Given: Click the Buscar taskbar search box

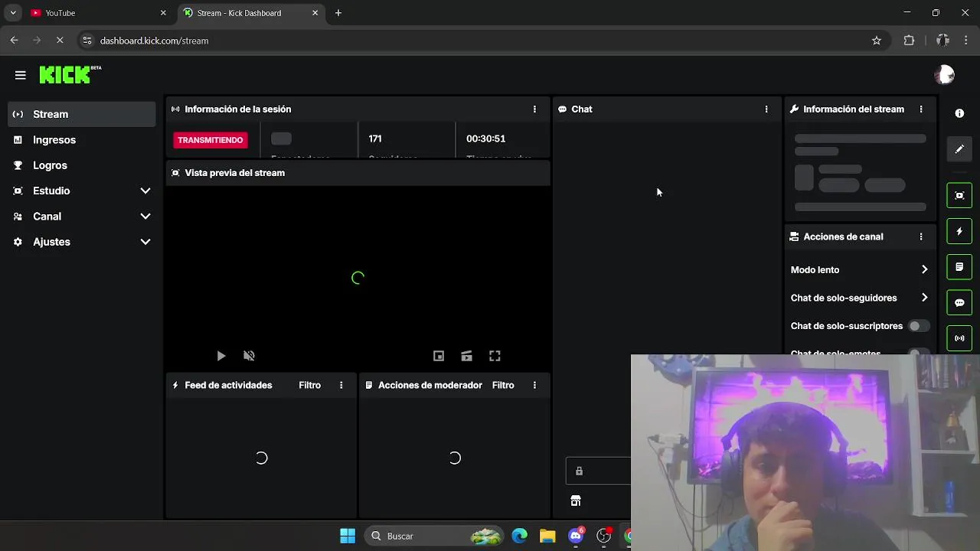Looking at the screenshot, I should (x=435, y=536).
